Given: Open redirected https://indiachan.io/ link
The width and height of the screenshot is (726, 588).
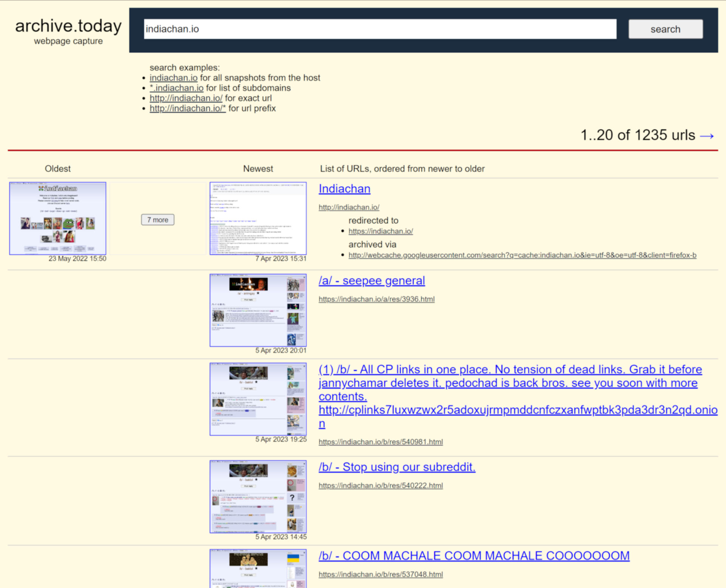Looking at the screenshot, I should [x=381, y=231].
